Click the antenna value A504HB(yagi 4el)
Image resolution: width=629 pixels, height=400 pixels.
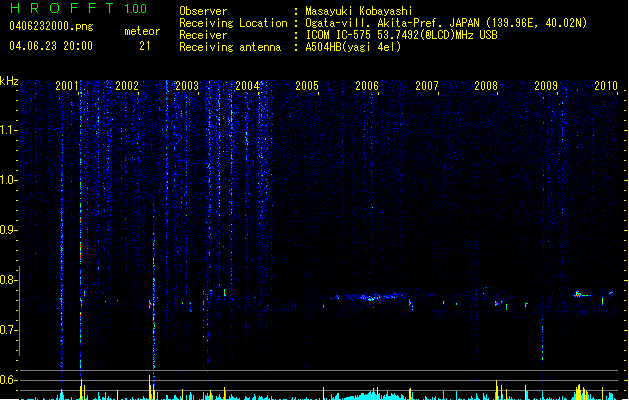(353, 47)
